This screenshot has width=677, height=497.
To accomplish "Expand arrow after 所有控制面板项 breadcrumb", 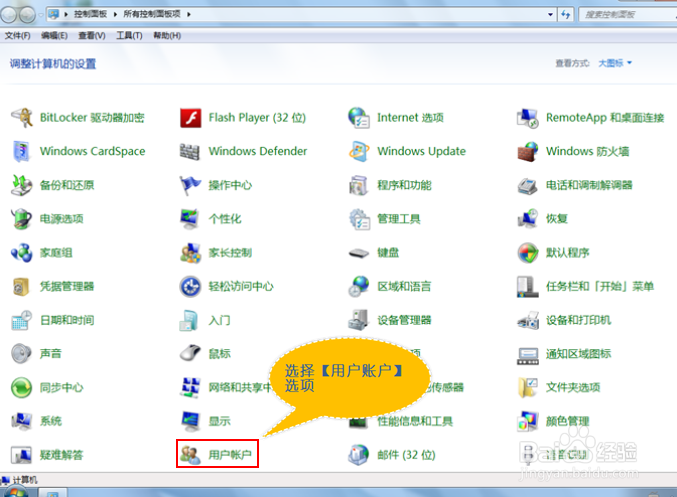I will coord(189,14).
